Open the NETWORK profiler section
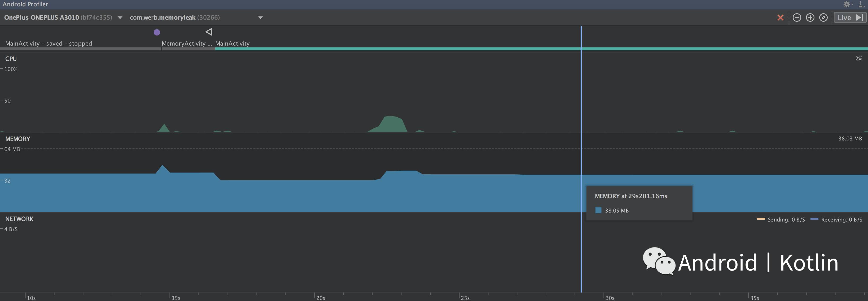Image resolution: width=868 pixels, height=301 pixels. [19, 219]
